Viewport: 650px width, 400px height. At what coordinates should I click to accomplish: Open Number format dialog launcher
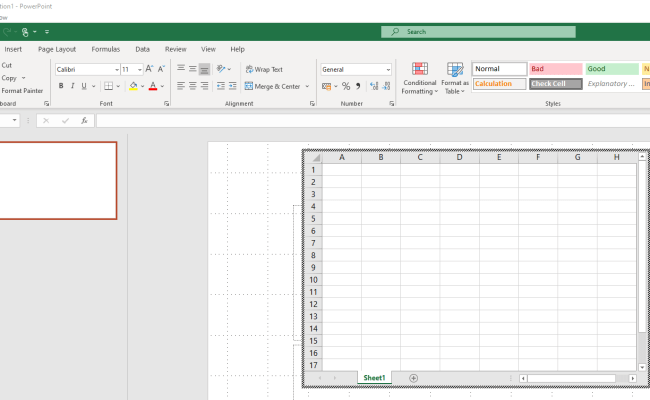pos(391,104)
